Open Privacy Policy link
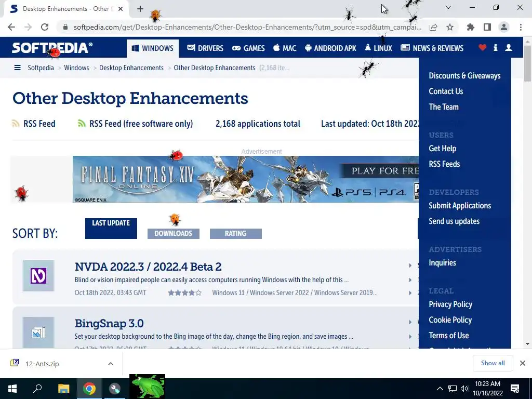Image resolution: width=532 pixels, height=399 pixels. click(450, 304)
